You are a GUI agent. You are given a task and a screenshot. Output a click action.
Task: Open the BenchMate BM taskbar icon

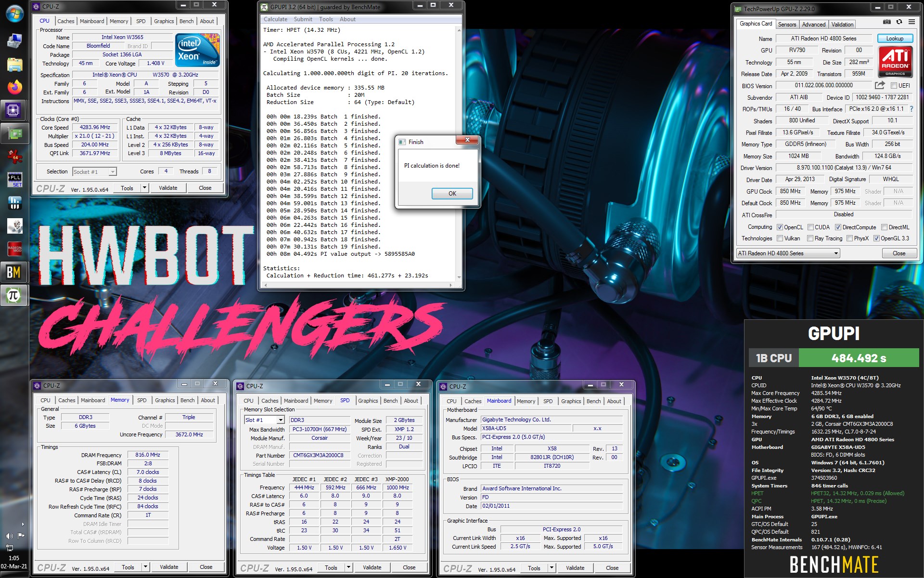point(14,272)
